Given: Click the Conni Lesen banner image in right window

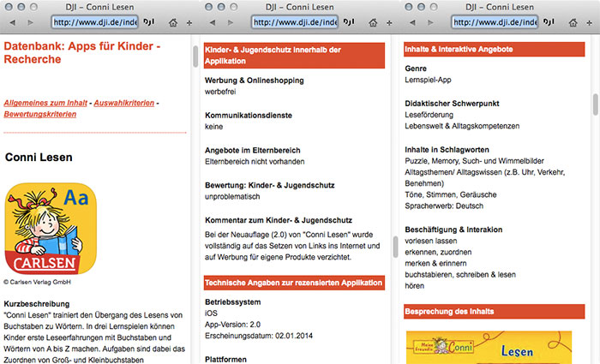Looking at the screenshot, I should [x=489, y=348].
